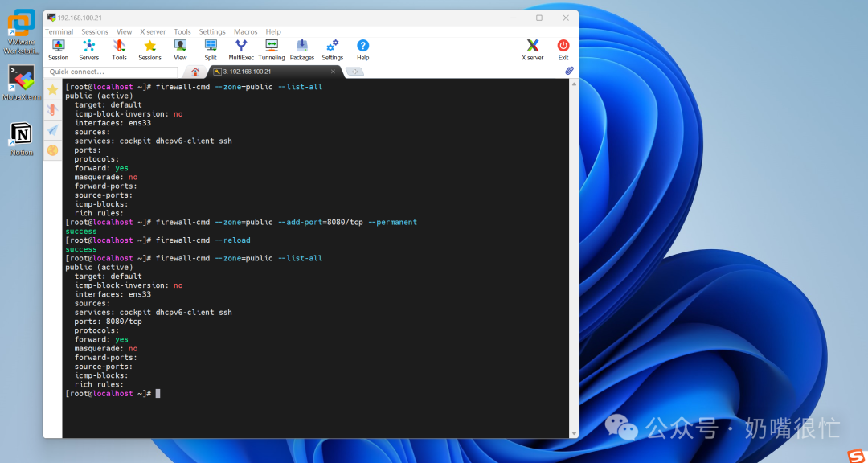Click the first 'public (active)' line
The height and width of the screenshot is (463, 868).
[x=99, y=96]
